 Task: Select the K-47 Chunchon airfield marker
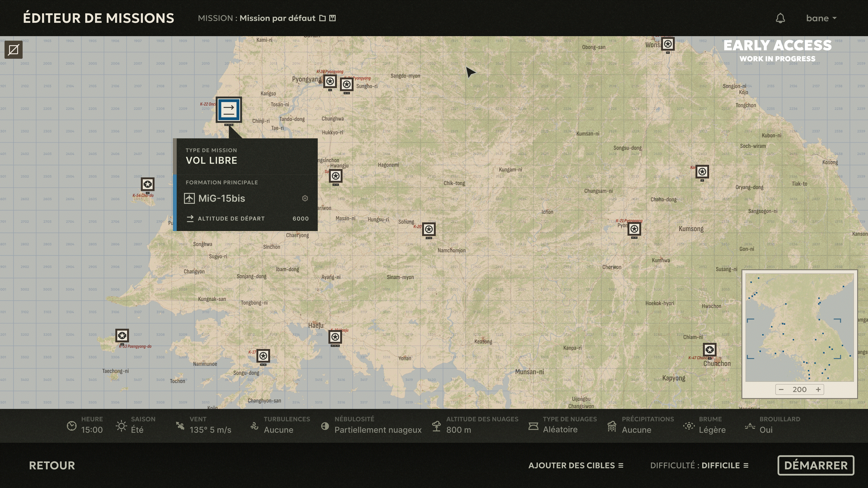coord(710,350)
